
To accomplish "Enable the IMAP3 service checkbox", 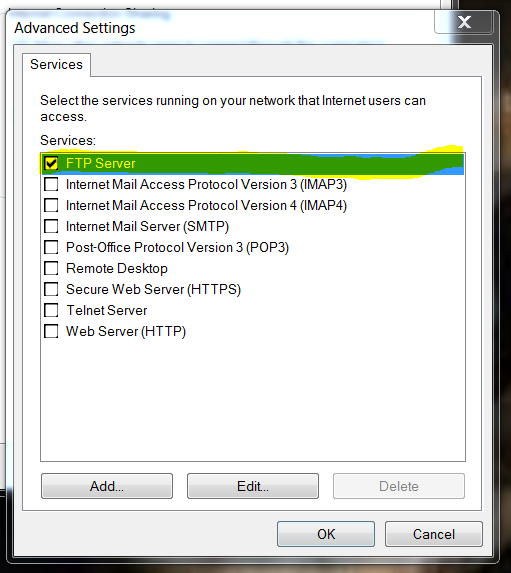I will [51, 184].
